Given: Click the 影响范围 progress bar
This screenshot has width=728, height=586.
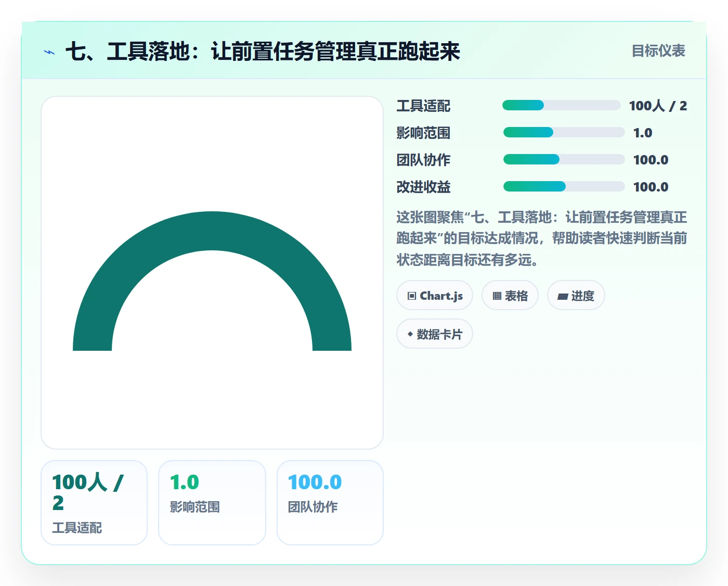Looking at the screenshot, I should pyautogui.click(x=564, y=133).
